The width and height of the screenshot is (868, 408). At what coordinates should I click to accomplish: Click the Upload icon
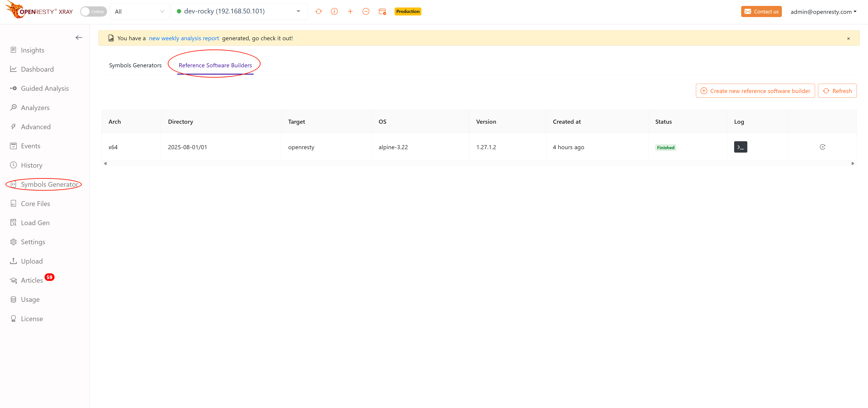[13, 261]
